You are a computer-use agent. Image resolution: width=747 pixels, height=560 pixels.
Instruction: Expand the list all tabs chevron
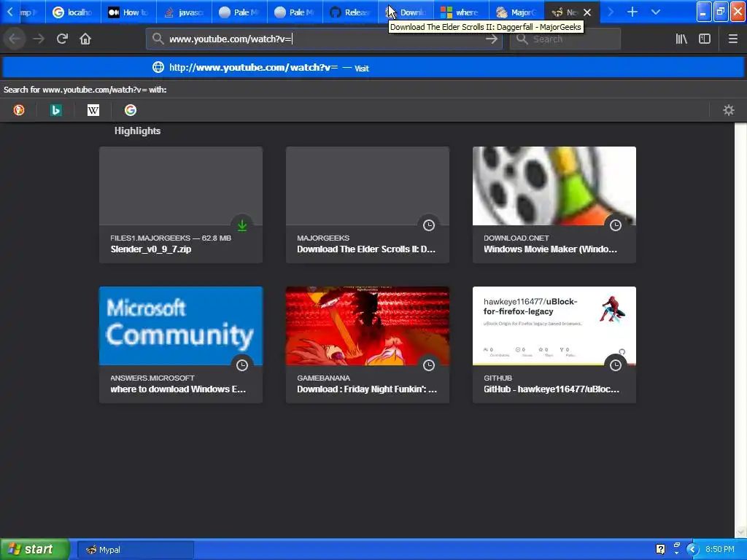tap(656, 12)
